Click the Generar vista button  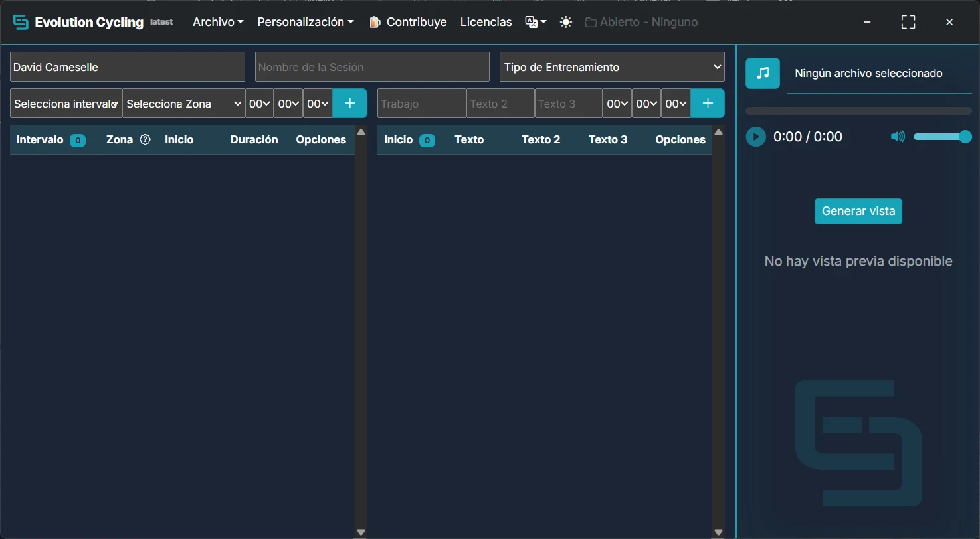[858, 211]
